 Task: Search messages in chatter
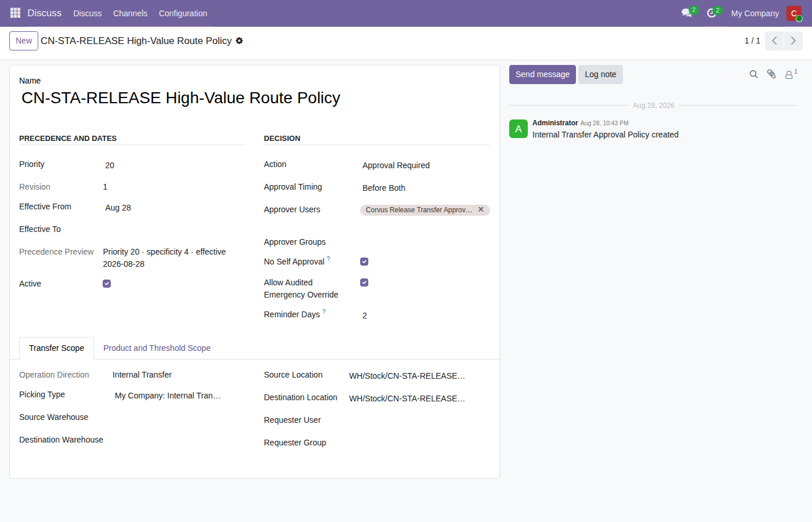pyautogui.click(x=753, y=74)
